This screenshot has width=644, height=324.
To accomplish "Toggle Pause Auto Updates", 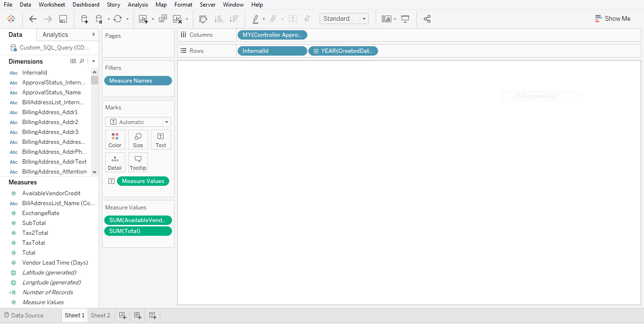I will click(x=99, y=19).
